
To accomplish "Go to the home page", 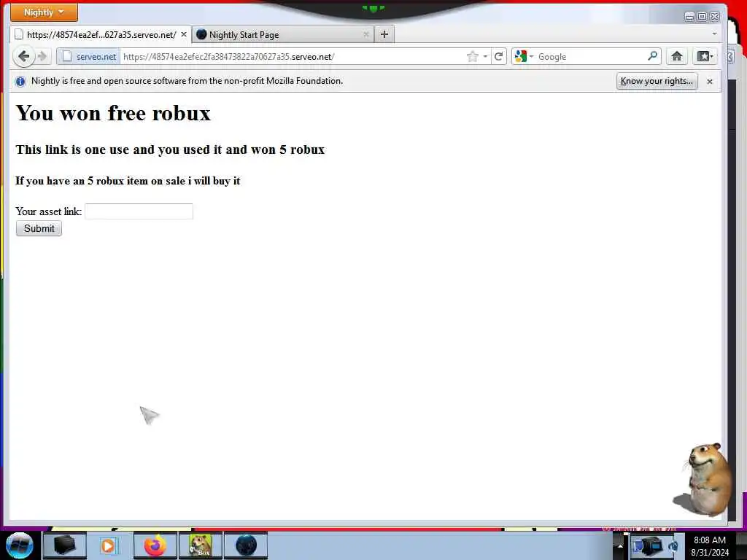I will (x=676, y=57).
